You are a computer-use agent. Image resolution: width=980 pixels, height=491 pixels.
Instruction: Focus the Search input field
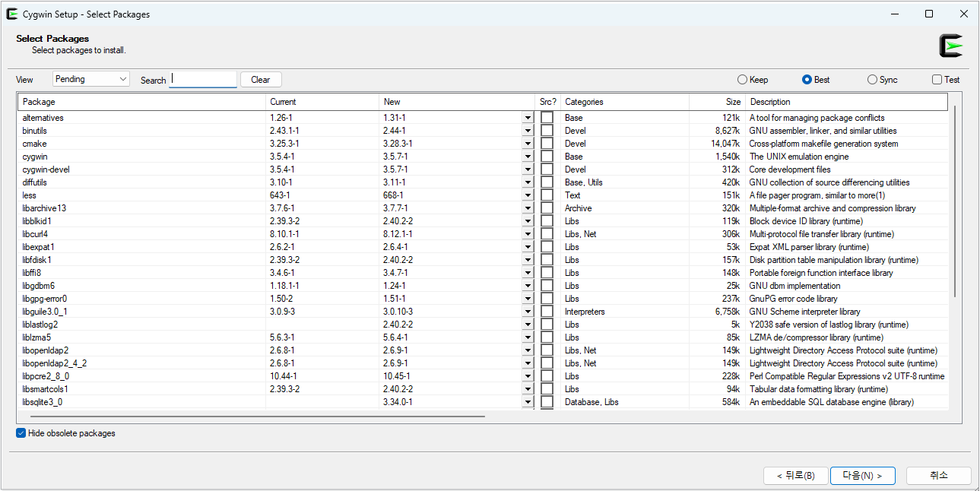pos(203,79)
